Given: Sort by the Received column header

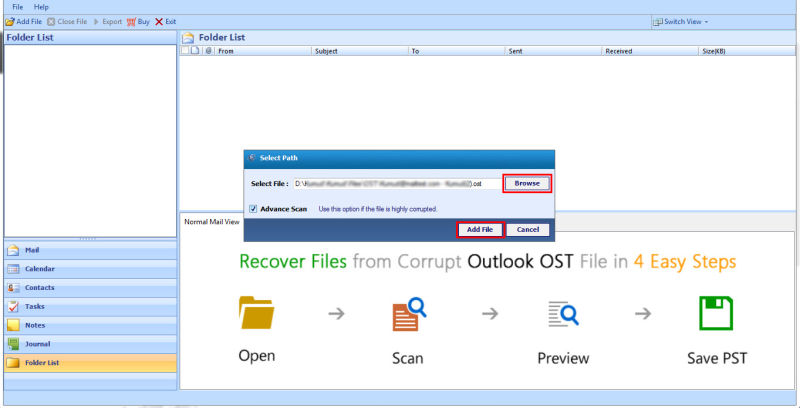Looking at the screenshot, I should pos(651,51).
